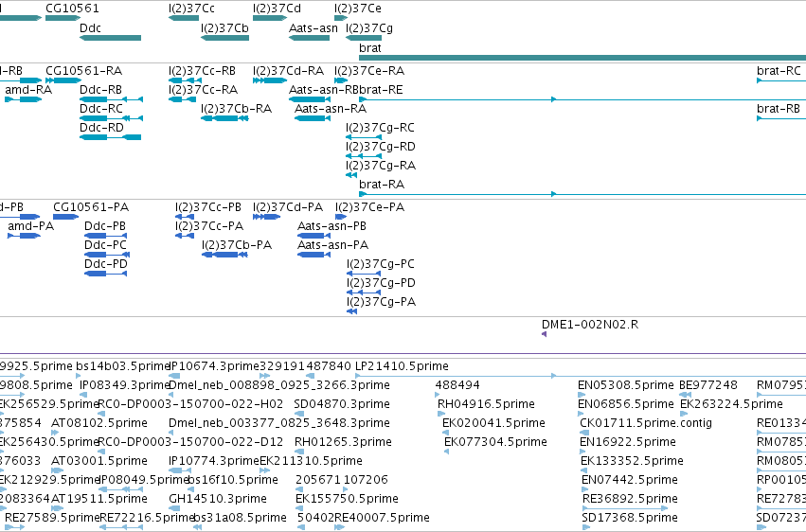806x532 pixels.
Task: Click the EN07442.5prime EST
Action: (585, 490)
